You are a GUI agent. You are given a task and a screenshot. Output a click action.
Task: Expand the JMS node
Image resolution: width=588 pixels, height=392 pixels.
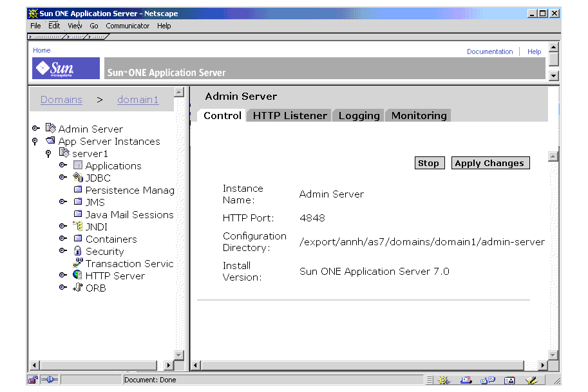click(x=63, y=201)
